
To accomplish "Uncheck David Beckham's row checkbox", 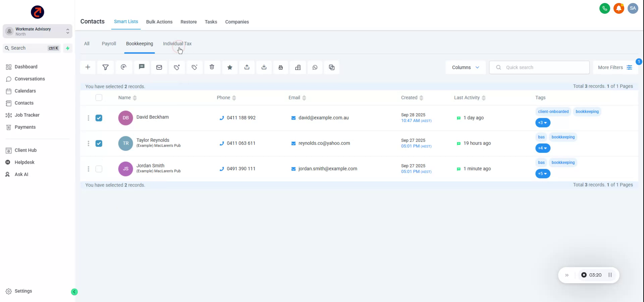I will point(99,118).
